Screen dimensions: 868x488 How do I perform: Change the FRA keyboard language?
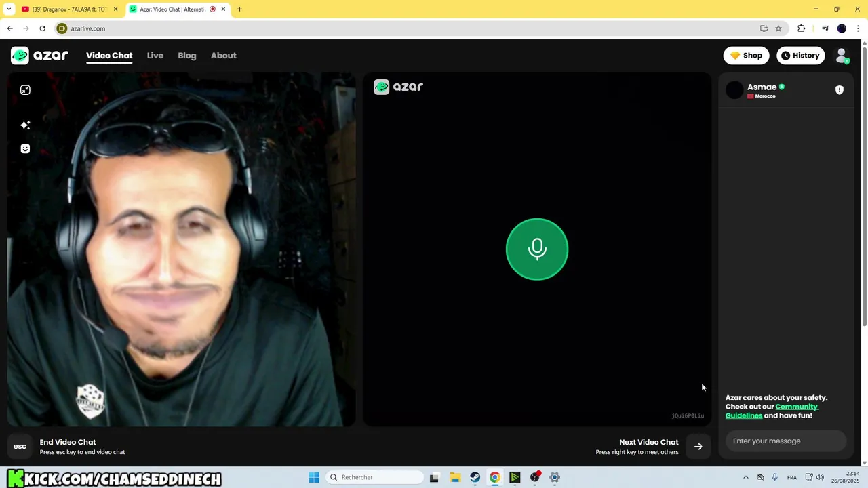tap(792, 477)
